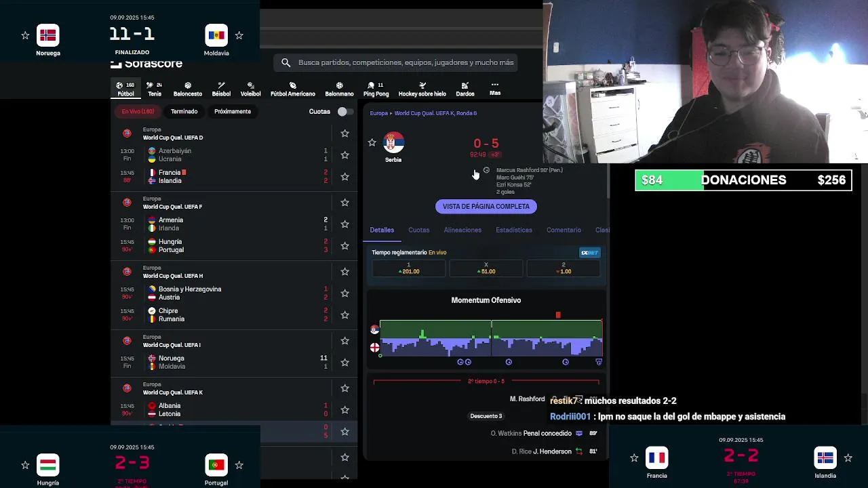The image size is (868, 488).
Task: Favorite the World Cup Qual. UEFA K league
Action: 344,388
